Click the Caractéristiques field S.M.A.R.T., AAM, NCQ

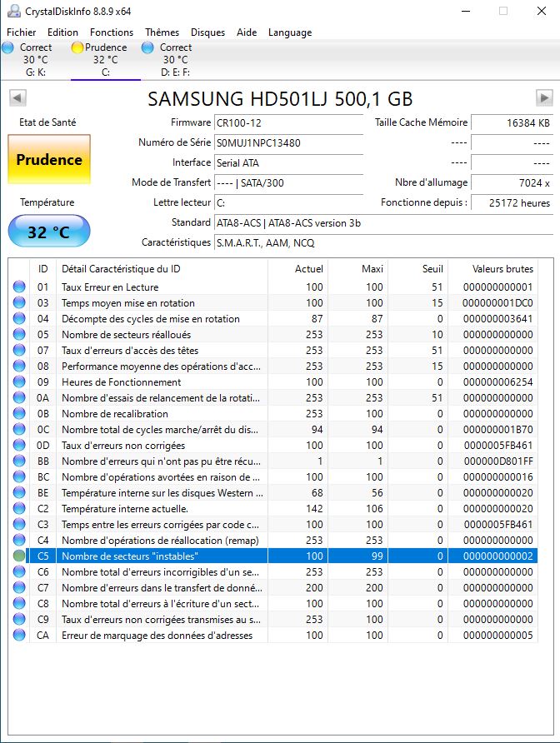tap(383, 242)
